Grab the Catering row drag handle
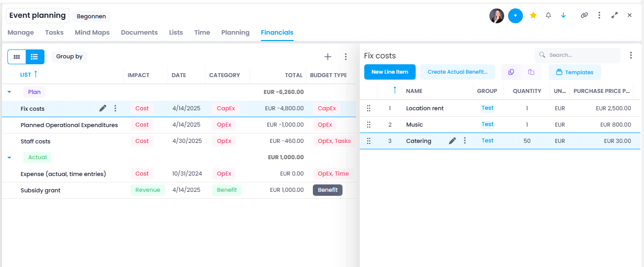The width and height of the screenshot is (644, 267). point(368,141)
